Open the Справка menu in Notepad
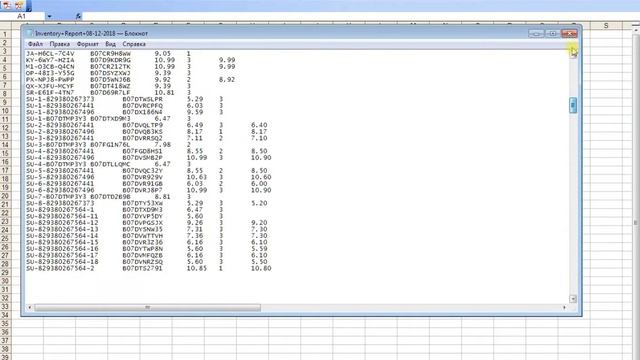The image size is (640, 360). [134, 44]
